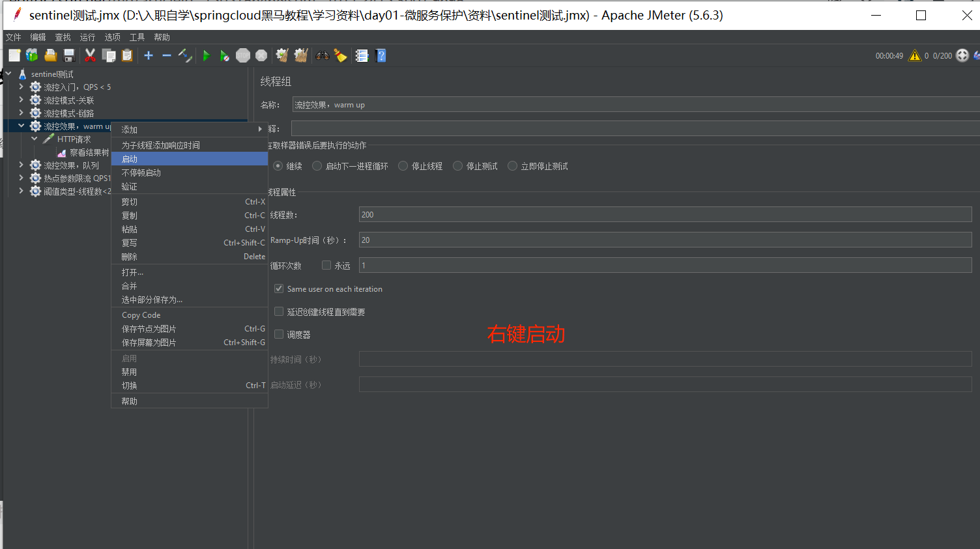This screenshot has height=549, width=980.
Task: Select the 立即停止测试 radio button
Action: point(513,166)
